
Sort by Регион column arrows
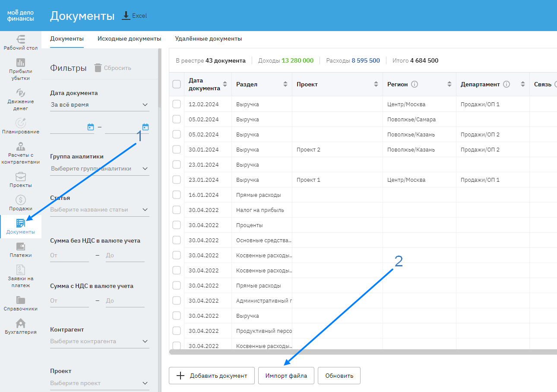[x=449, y=84]
